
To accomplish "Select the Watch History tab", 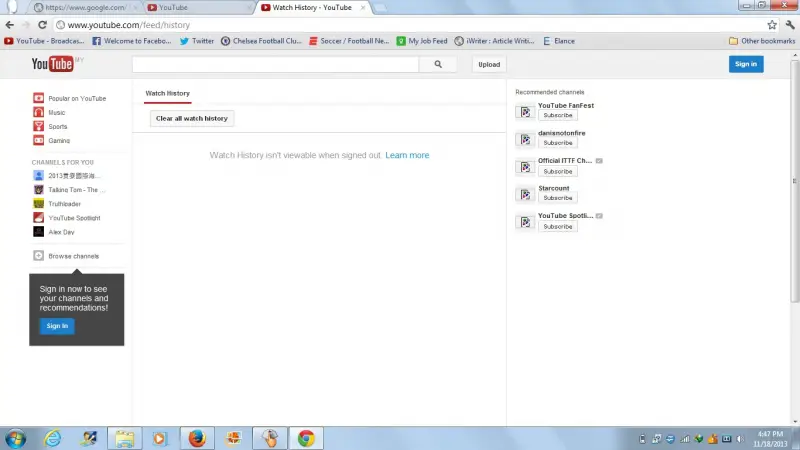I will 167,93.
